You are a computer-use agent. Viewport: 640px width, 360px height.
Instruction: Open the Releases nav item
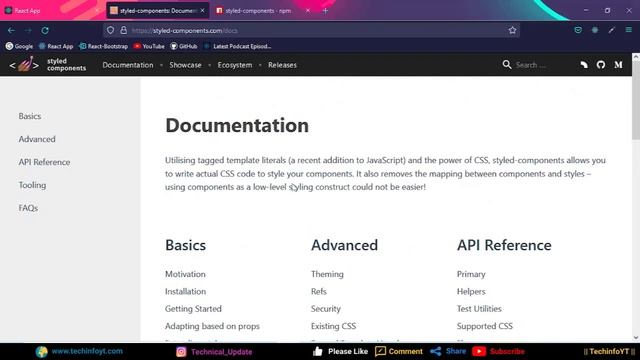(282, 65)
